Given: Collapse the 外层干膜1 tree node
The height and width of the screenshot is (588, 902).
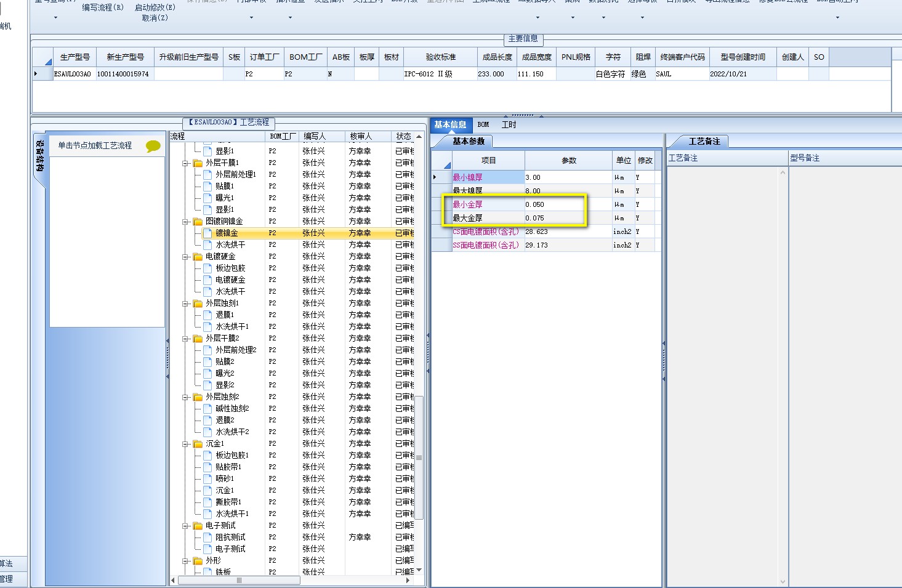Looking at the screenshot, I should [185, 163].
